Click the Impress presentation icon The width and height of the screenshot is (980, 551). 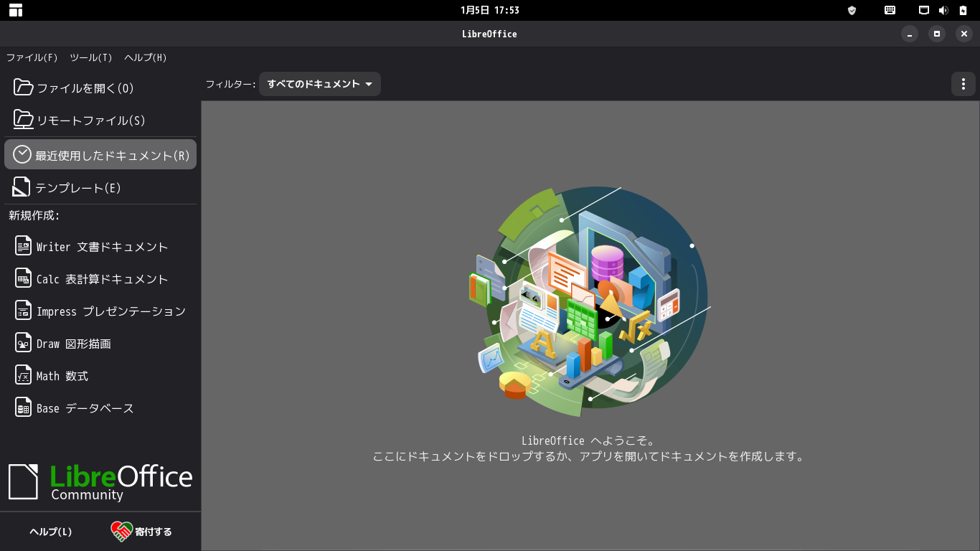(24, 311)
